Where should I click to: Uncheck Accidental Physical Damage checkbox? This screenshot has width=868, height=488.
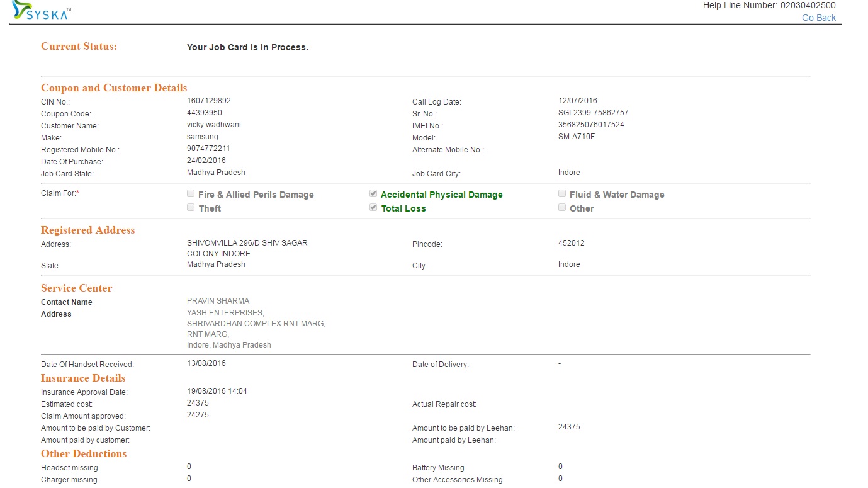(373, 194)
